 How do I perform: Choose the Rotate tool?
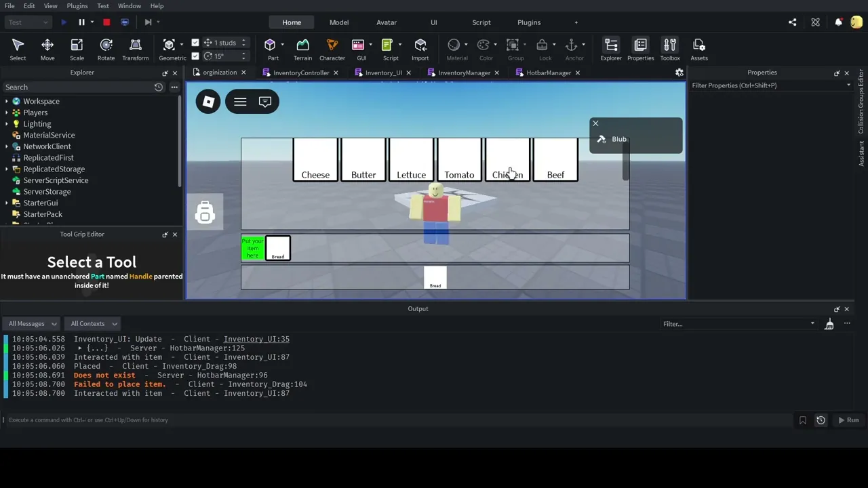(106, 49)
